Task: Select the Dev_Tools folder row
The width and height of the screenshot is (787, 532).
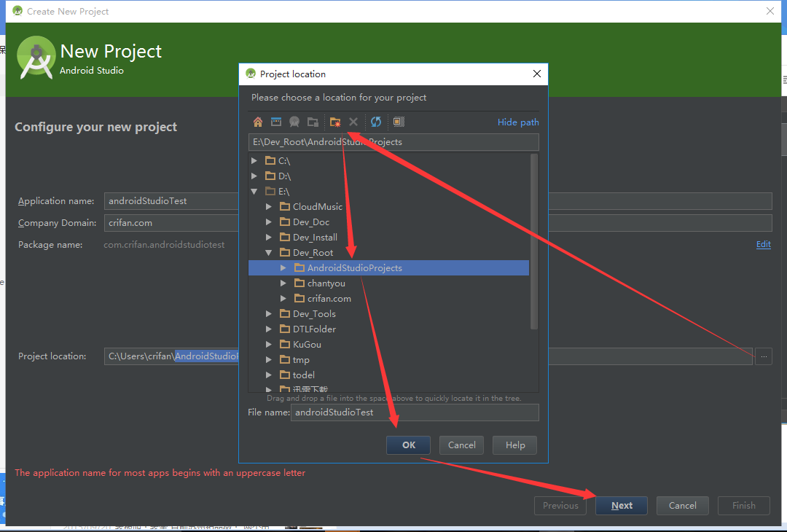Action: [x=389, y=313]
